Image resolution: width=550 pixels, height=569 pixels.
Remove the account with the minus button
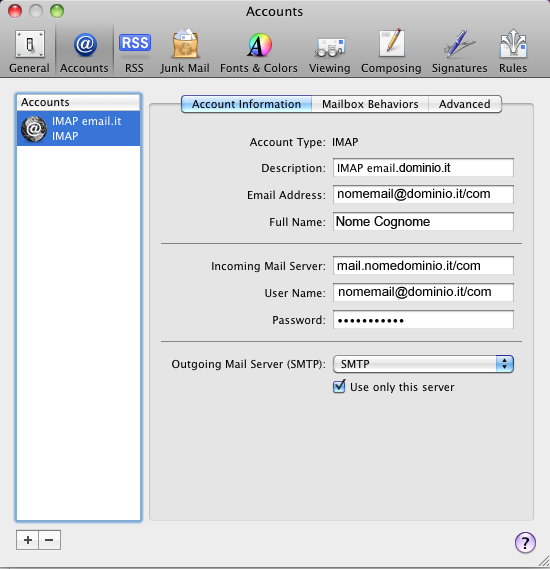(49, 540)
